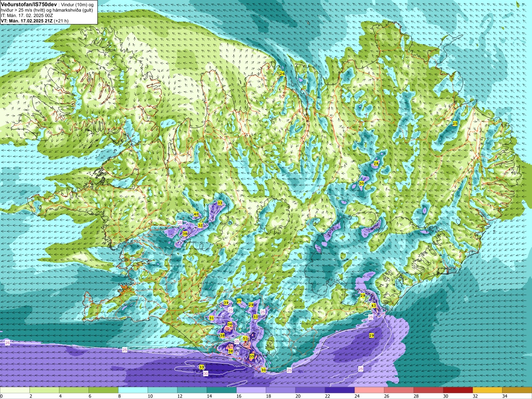Select the dark indigo 22–24 legend swatch
This screenshot has width=532, height=399.
click(340, 390)
